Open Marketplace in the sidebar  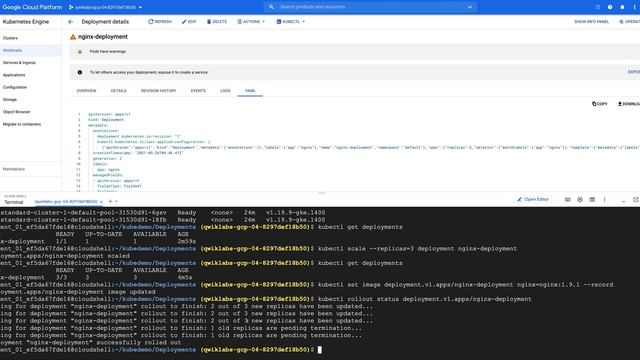pyautogui.click(x=14, y=169)
